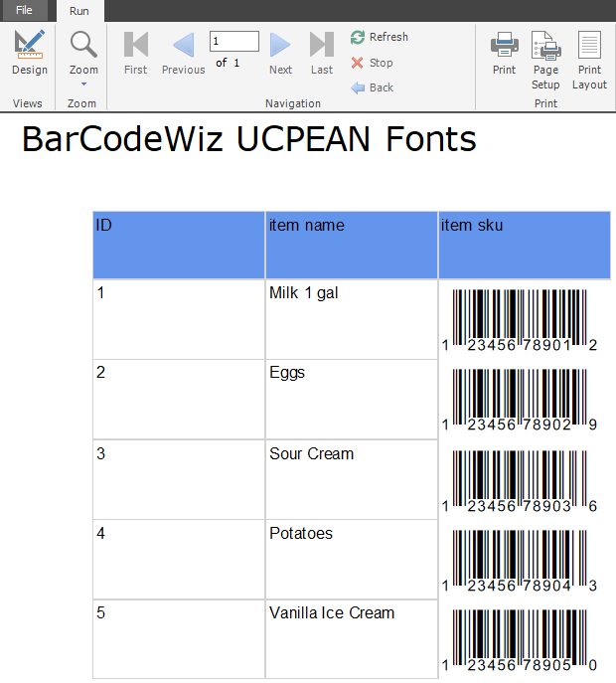Stop report rendering
616x683 pixels.
(x=373, y=63)
